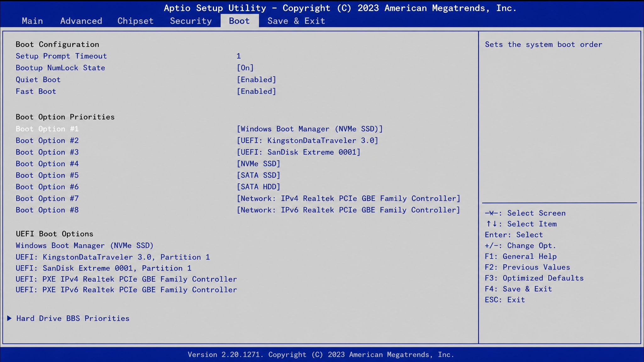
Task: Click the 'F1: General Help' hint
Action: click(x=521, y=256)
